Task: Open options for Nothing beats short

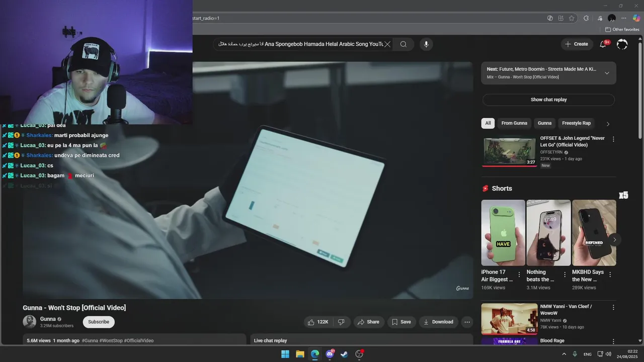Action: point(565,275)
